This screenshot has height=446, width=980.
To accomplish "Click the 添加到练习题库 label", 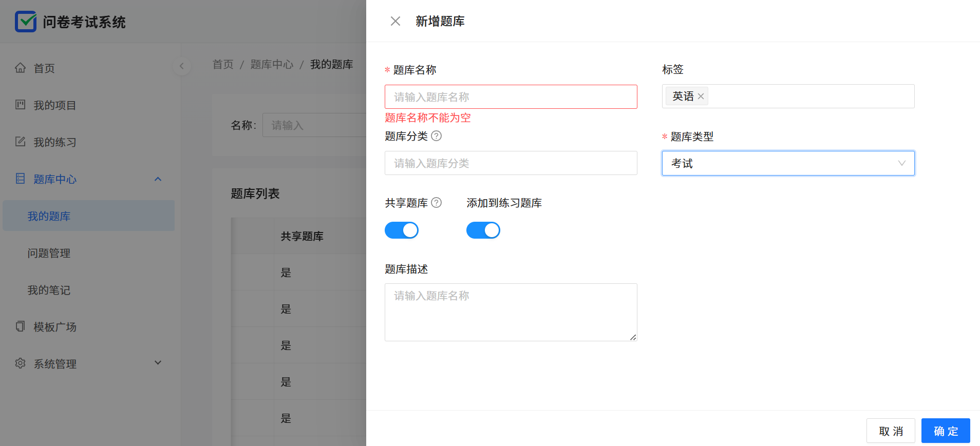I will pyautogui.click(x=504, y=203).
